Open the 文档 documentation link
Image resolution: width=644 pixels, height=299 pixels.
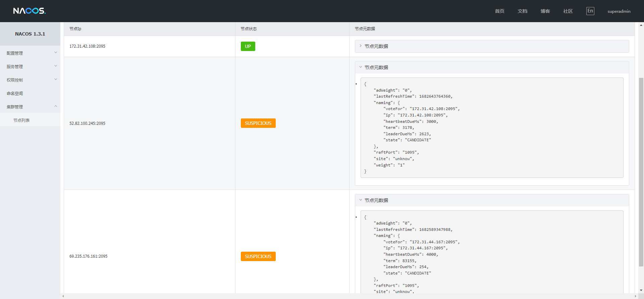click(x=522, y=11)
